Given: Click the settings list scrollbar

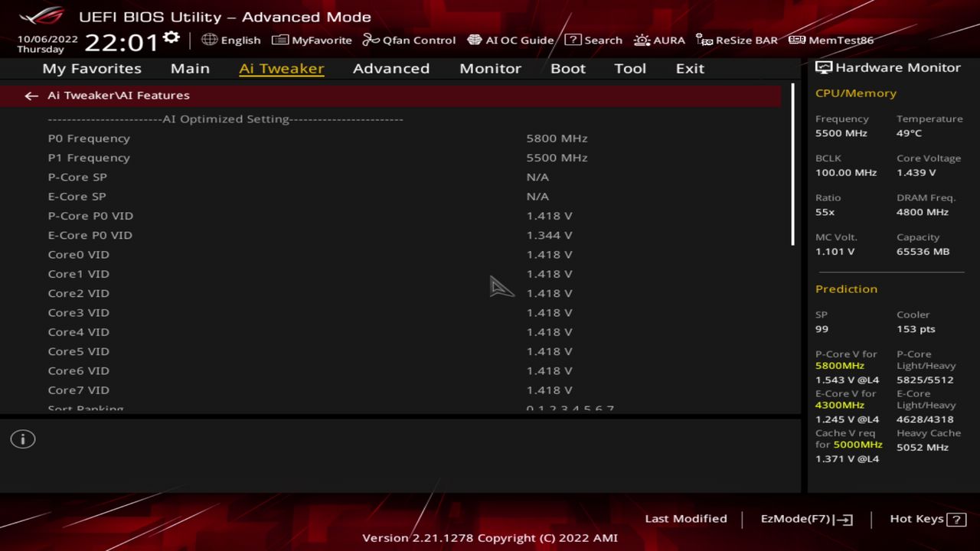Looking at the screenshot, I should (x=792, y=165).
